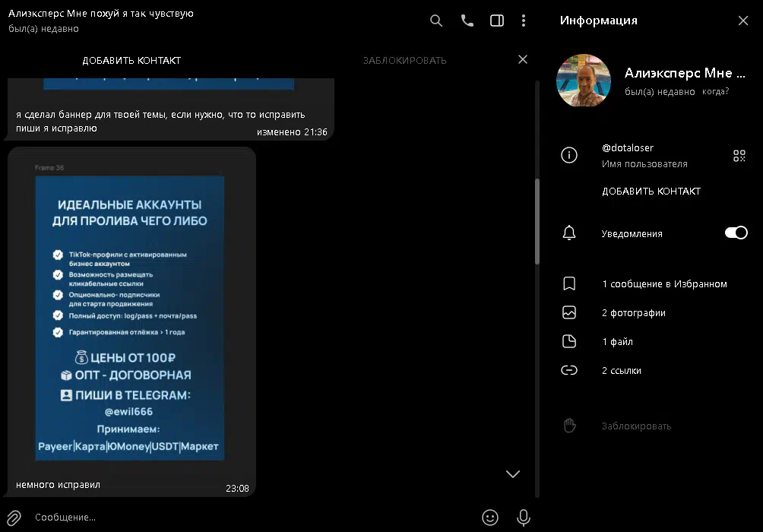Open the blue banner image with TikTok accounts
Image resolution: width=763 pixels, height=532 pixels.
pos(129,318)
